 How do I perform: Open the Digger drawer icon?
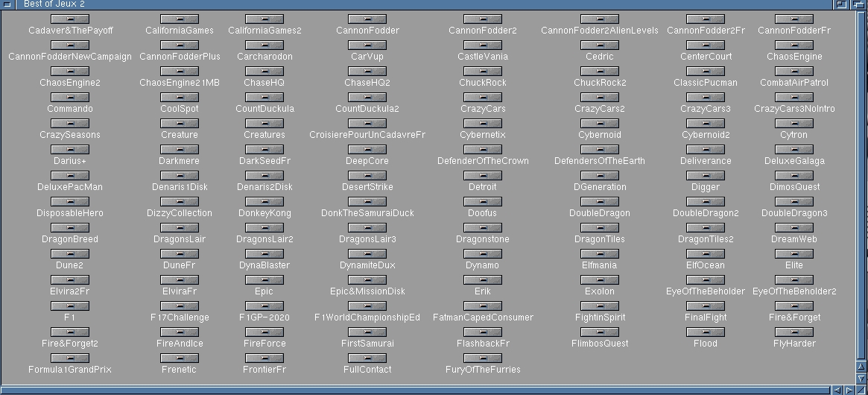pyautogui.click(x=706, y=175)
